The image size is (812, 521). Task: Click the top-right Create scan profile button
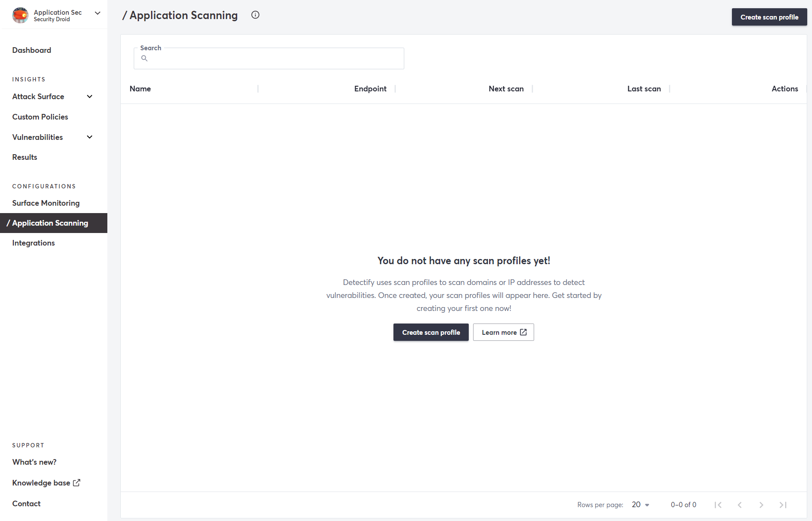(x=769, y=17)
